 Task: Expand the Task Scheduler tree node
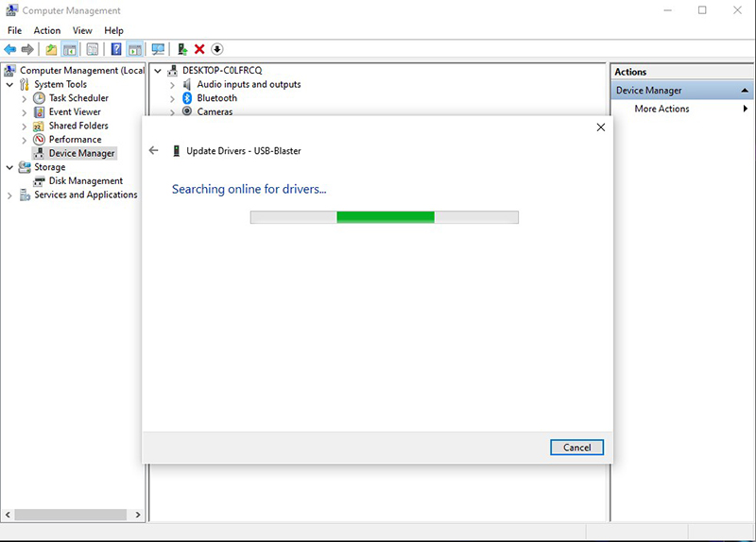click(x=25, y=98)
